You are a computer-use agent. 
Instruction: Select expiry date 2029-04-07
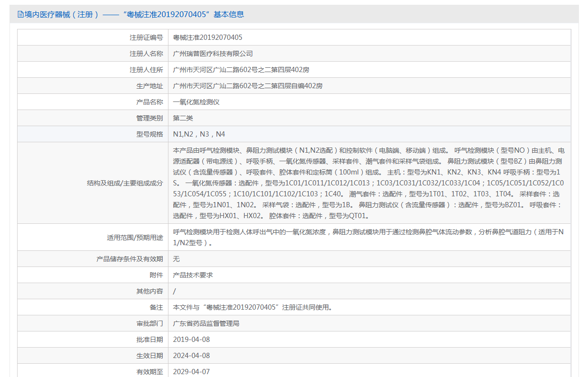[x=191, y=372]
